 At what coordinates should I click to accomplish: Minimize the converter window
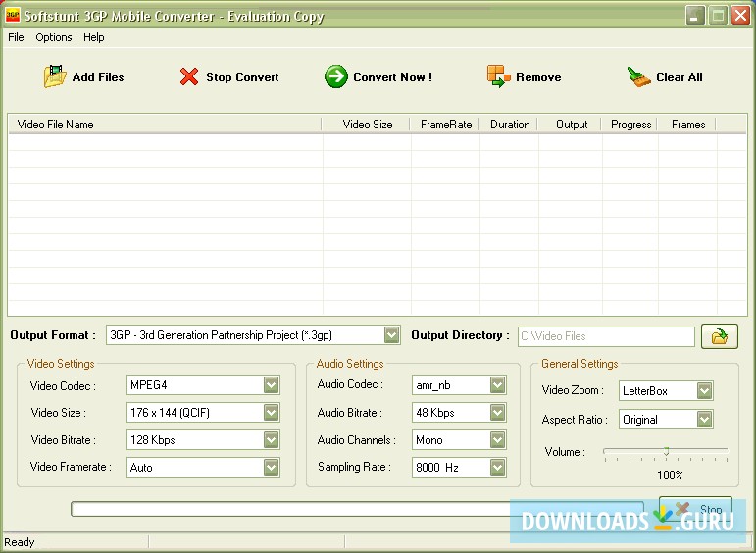(695, 16)
